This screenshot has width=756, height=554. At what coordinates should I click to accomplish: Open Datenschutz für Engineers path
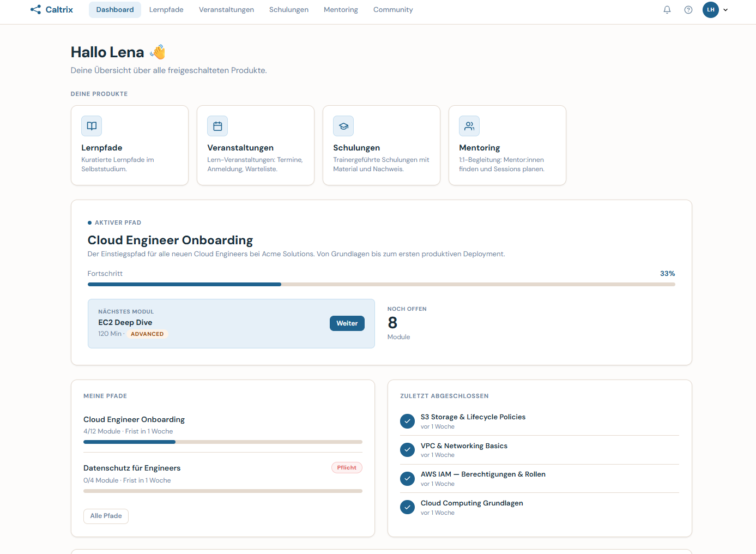[132, 468]
